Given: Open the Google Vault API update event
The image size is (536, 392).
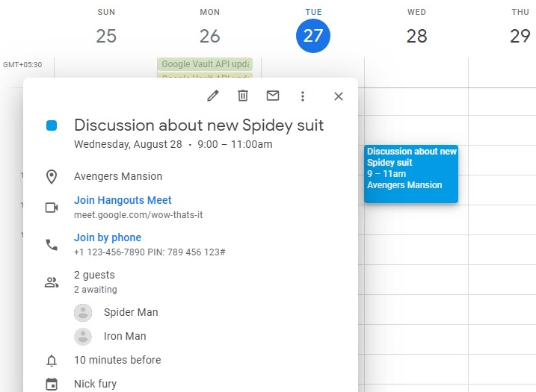Looking at the screenshot, I should coord(205,64).
